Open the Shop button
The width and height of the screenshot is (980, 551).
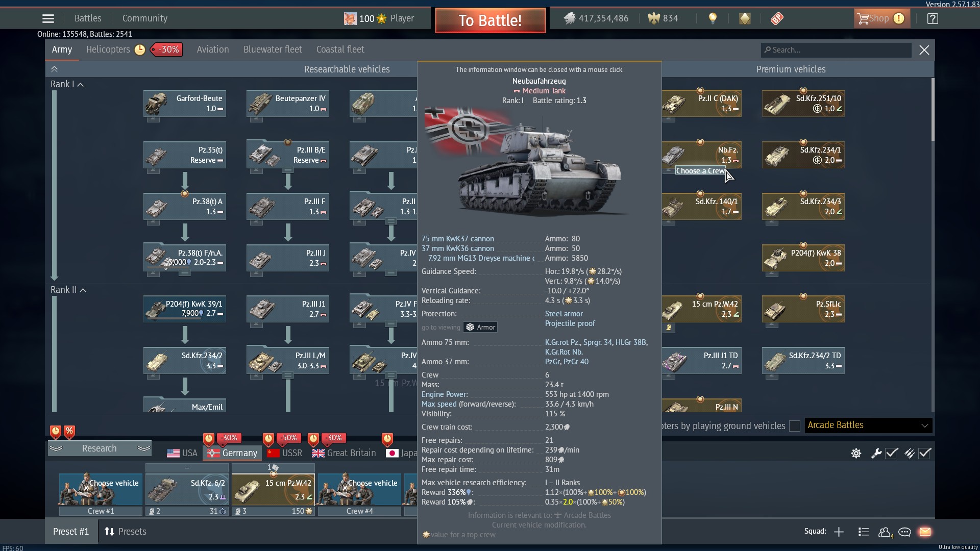pos(881,18)
